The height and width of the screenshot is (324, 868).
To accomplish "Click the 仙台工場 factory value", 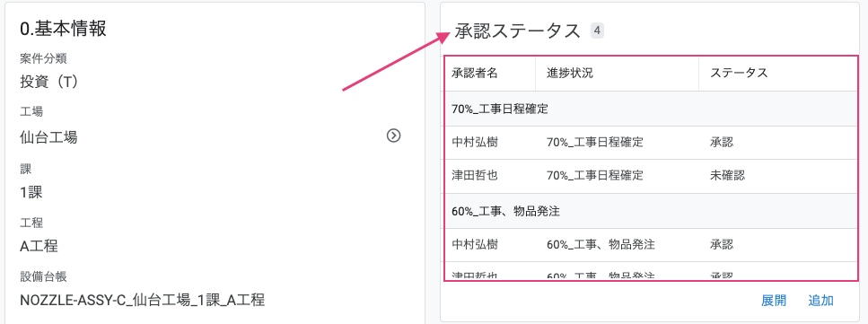I will coord(48,136).
